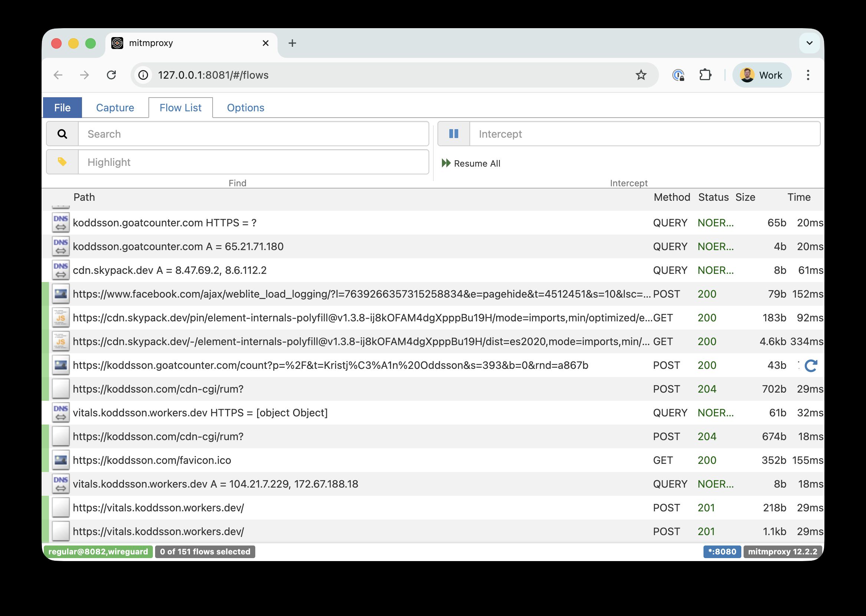Viewport: 866px width, 616px height.
Task: Open the browser extensions puzzle icon
Action: click(x=705, y=75)
